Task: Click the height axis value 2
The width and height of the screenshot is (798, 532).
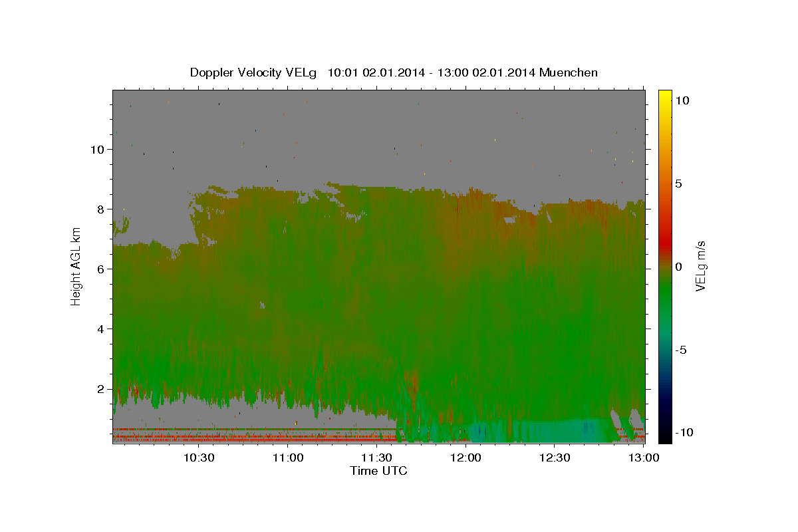Action: [102, 389]
